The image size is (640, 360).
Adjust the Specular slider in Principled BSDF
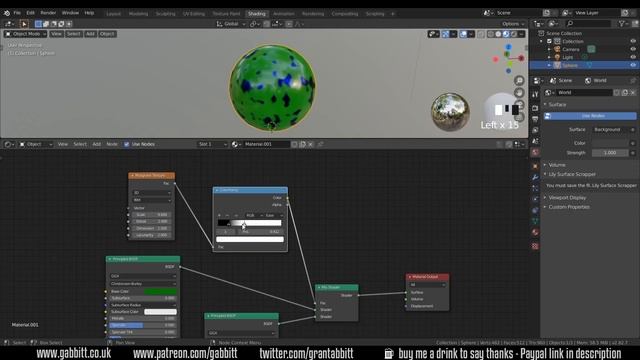143,325
